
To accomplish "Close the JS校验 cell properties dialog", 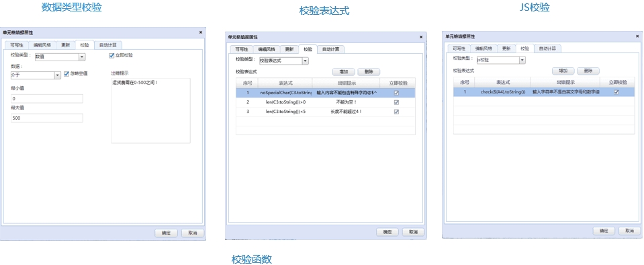I will (638, 36).
